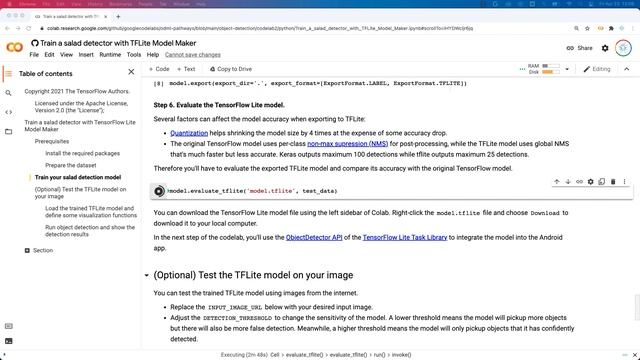
Task: Open cell settings gear in cell toolbar
Action: [590, 182]
